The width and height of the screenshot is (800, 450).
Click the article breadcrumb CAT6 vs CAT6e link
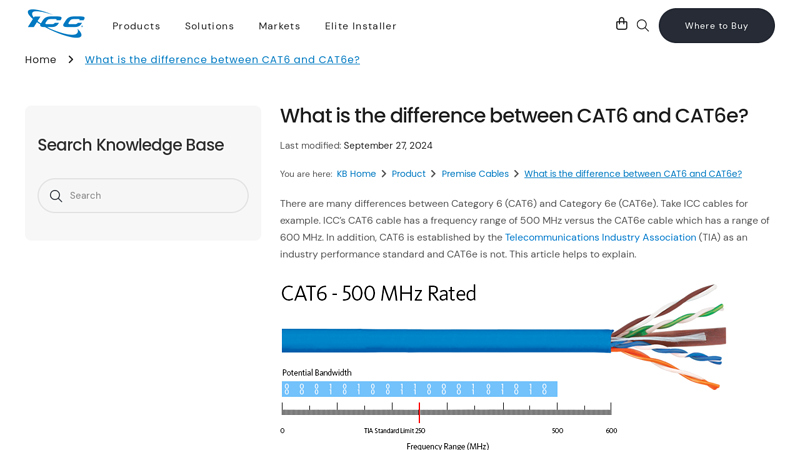[x=633, y=174]
